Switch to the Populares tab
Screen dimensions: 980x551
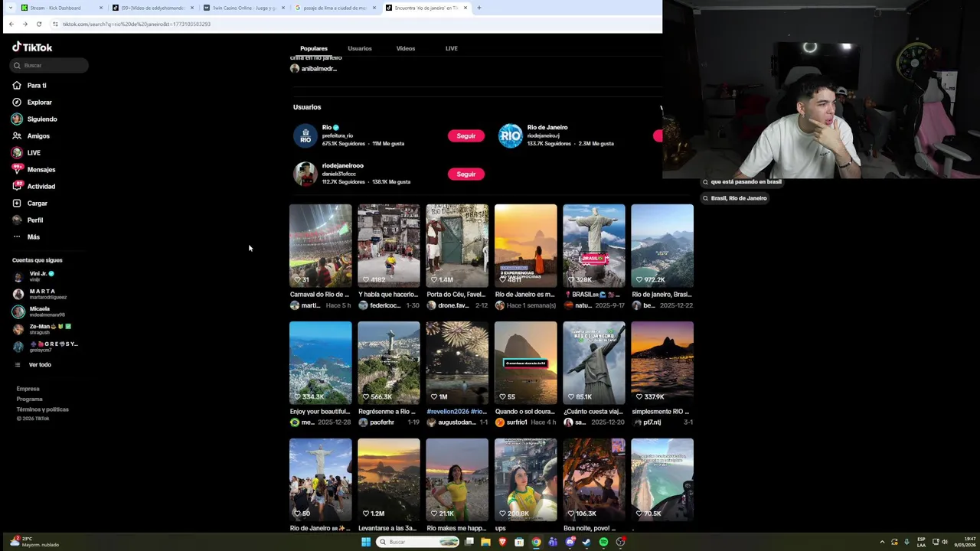(x=314, y=48)
